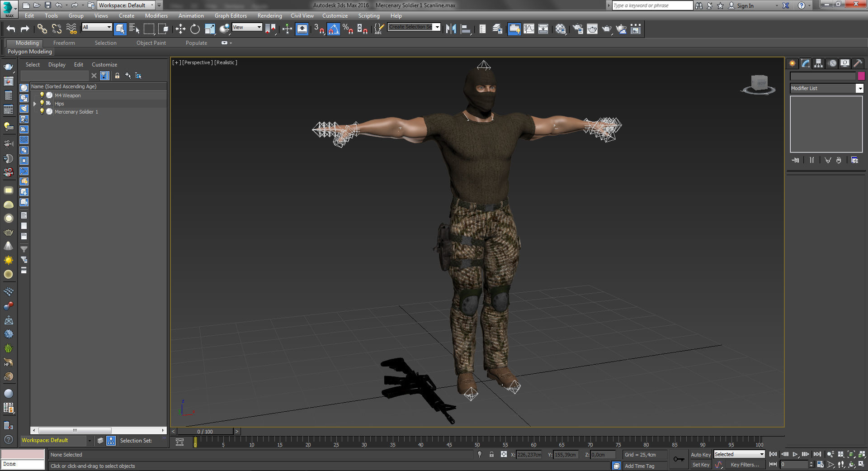
Task: Select the Select and Uniform Scale tool
Action: click(210, 29)
